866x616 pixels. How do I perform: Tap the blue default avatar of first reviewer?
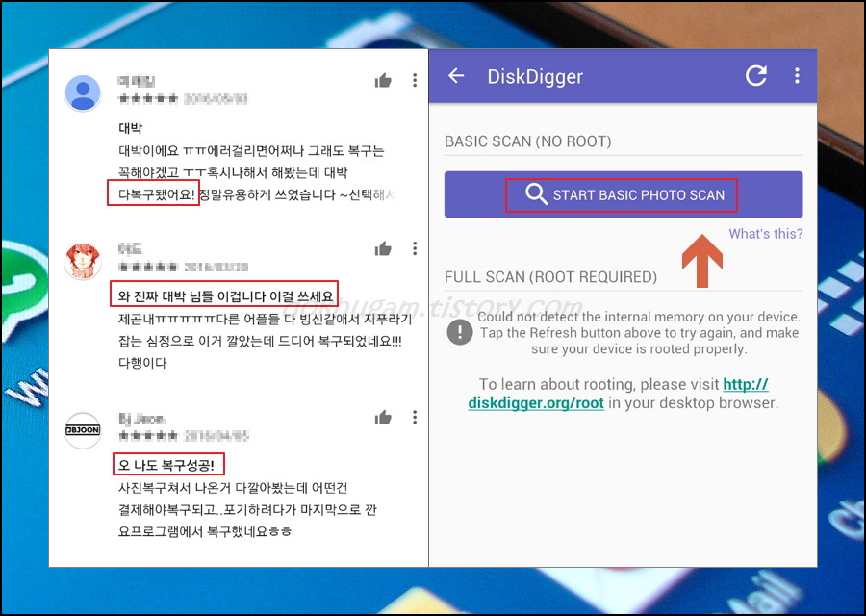pos(83,92)
